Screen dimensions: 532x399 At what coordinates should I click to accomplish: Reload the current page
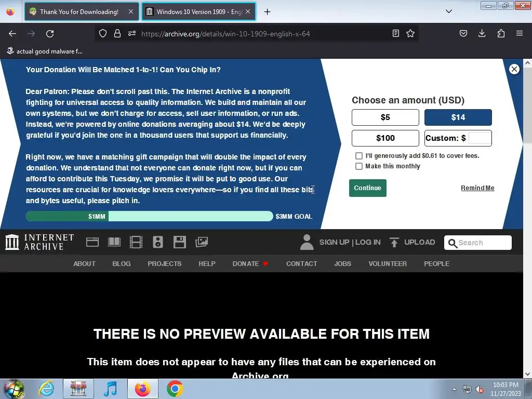(50, 34)
